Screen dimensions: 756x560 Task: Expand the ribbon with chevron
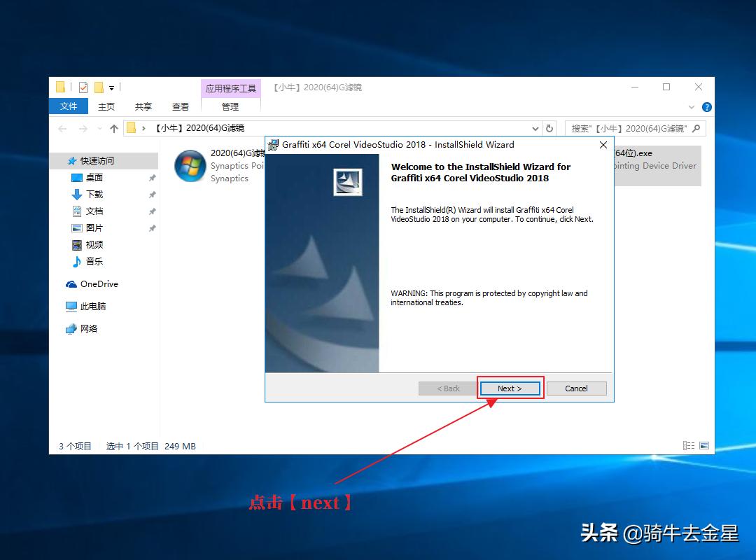pyautogui.click(x=692, y=107)
